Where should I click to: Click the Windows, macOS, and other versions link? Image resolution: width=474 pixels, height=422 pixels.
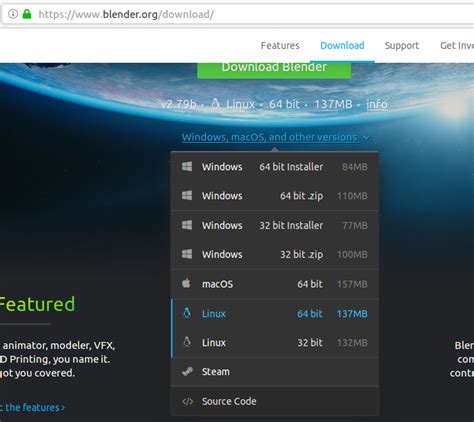click(270, 137)
